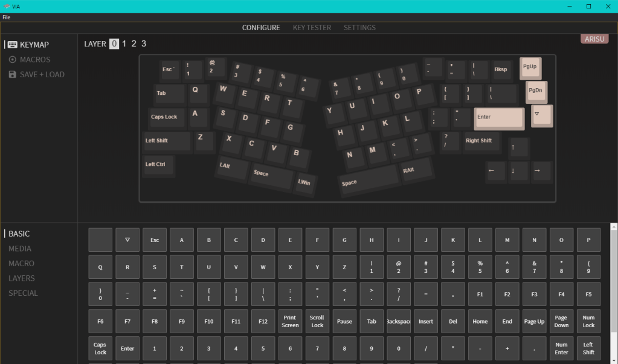Switch to layer 3
The image size is (618, 364).
(x=143, y=43)
